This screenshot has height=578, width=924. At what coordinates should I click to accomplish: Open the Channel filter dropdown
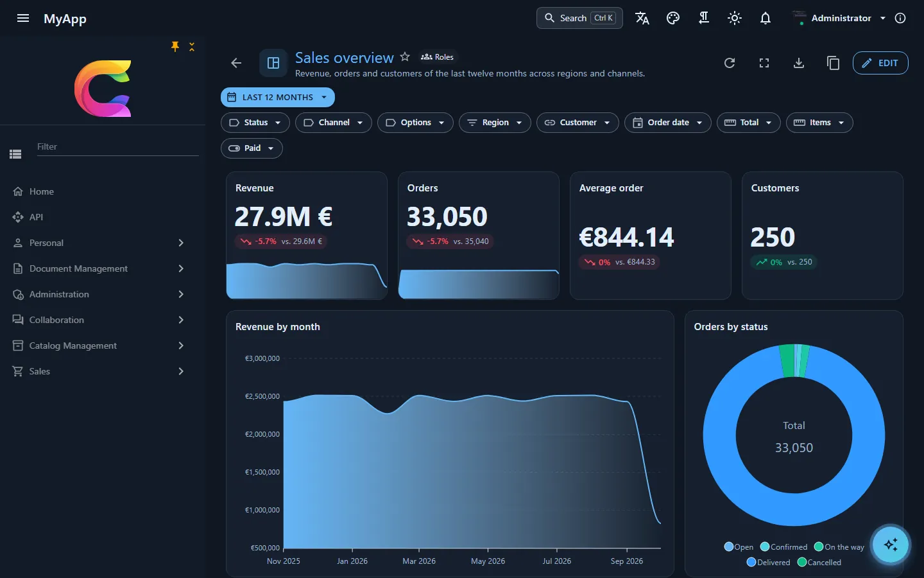334,123
